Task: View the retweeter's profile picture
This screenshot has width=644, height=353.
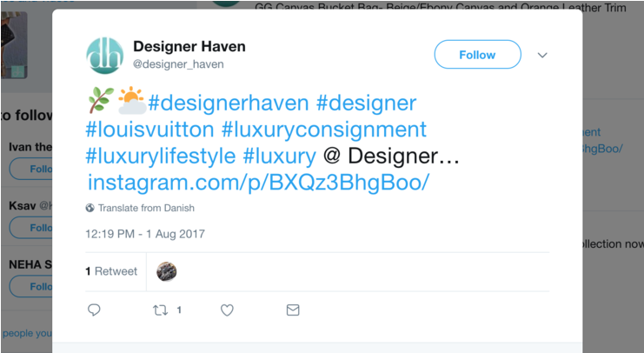Action: (x=166, y=271)
